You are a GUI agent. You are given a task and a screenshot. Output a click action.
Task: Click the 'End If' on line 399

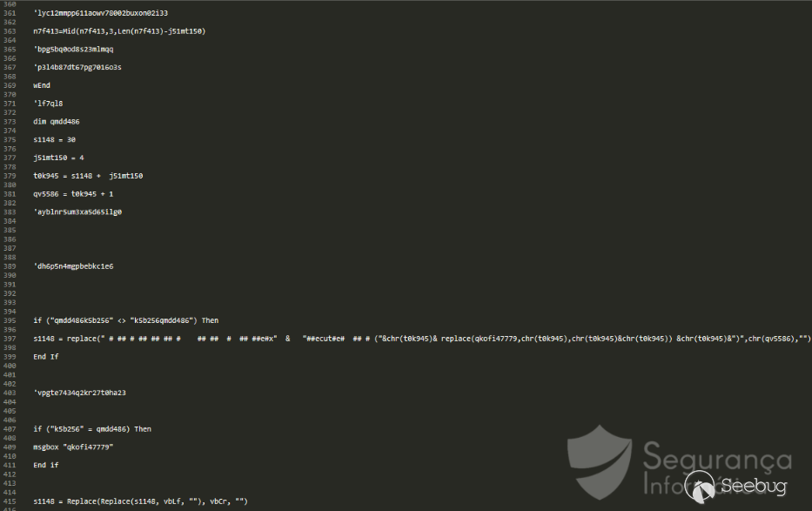(45, 356)
